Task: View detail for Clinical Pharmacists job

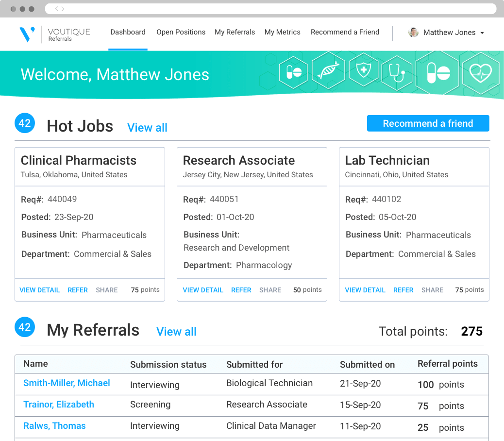Action: coord(39,290)
